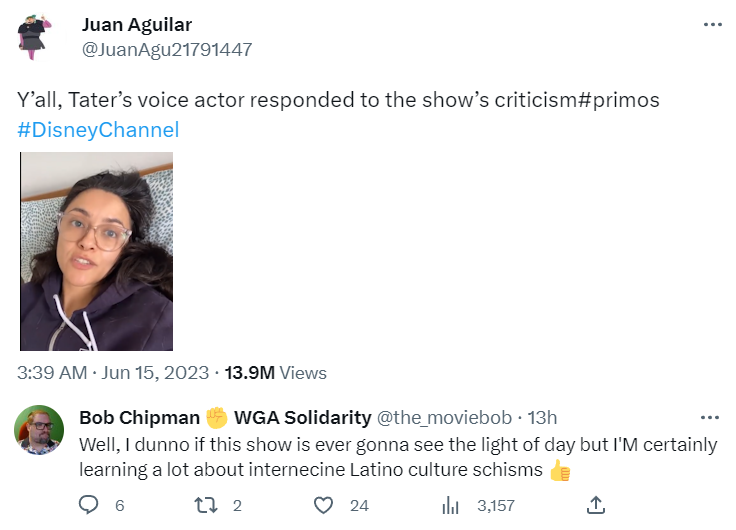Click the 13h reply timestamp
The height and width of the screenshot is (530, 736).
point(542,417)
